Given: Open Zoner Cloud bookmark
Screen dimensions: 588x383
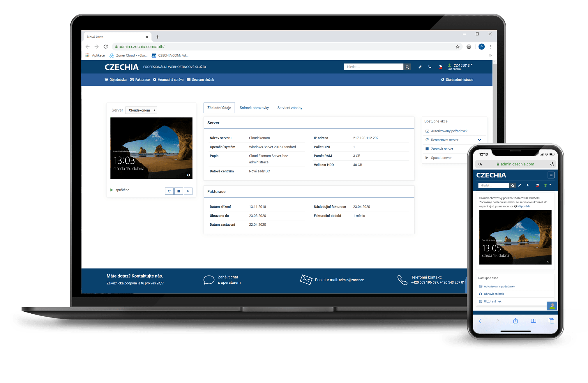Looking at the screenshot, I should point(128,55).
